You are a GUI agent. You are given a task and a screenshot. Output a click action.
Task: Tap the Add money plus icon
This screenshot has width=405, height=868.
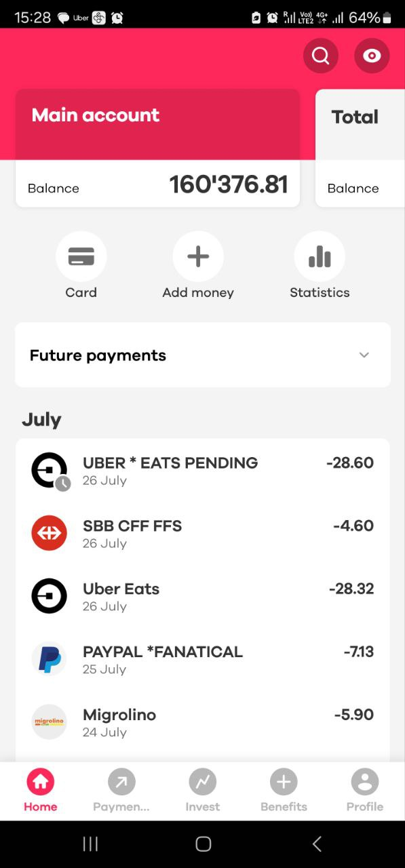point(198,256)
